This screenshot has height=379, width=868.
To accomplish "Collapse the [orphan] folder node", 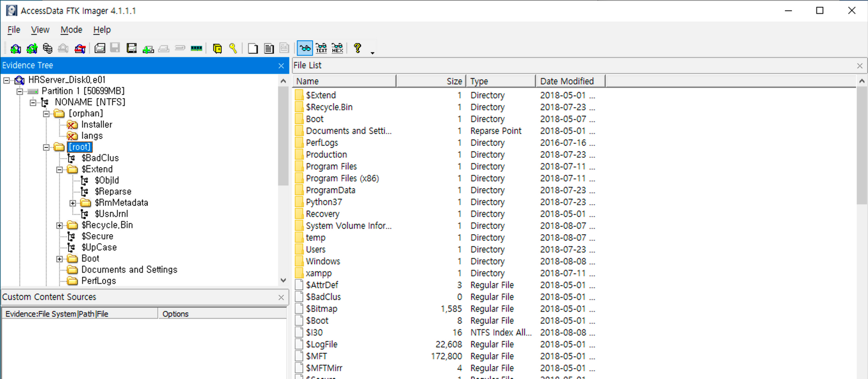I will pyautogui.click(x=47, y=114).
